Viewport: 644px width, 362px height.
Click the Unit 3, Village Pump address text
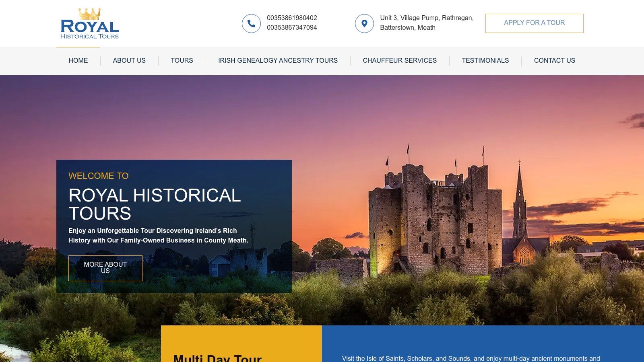[x=427, y=23]
